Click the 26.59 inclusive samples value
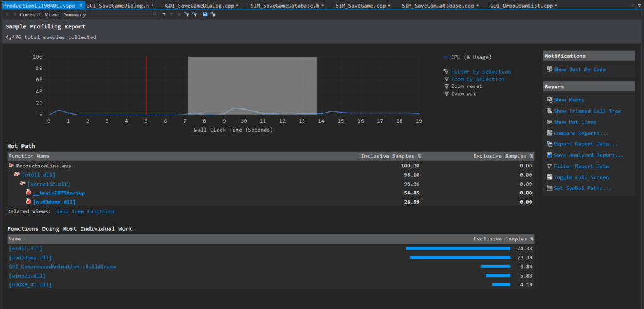644x309 pixels. (x=413, y=202)
